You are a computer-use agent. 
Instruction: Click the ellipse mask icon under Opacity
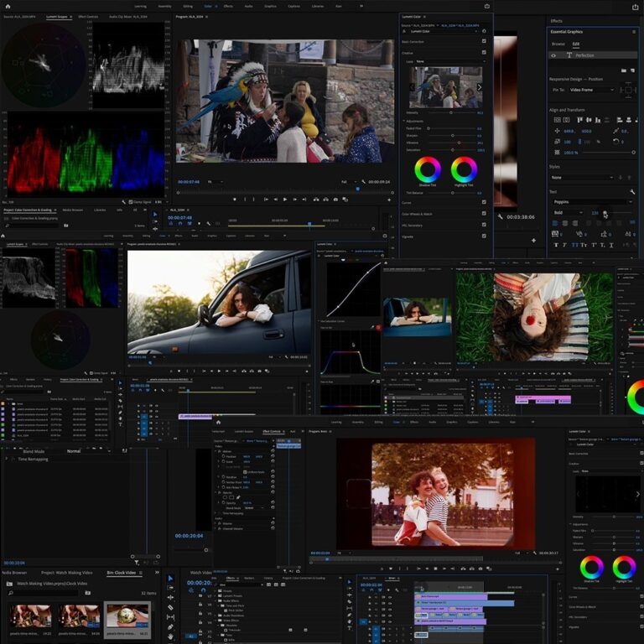pos(225,497)
